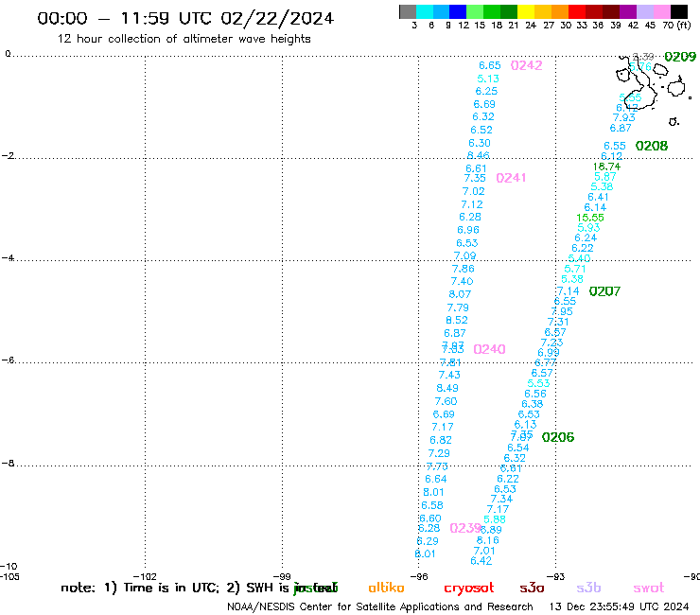This screenshot has height=615, width=700.
Task: Click the pink swot legend label
Action: [x=649, y=588]
